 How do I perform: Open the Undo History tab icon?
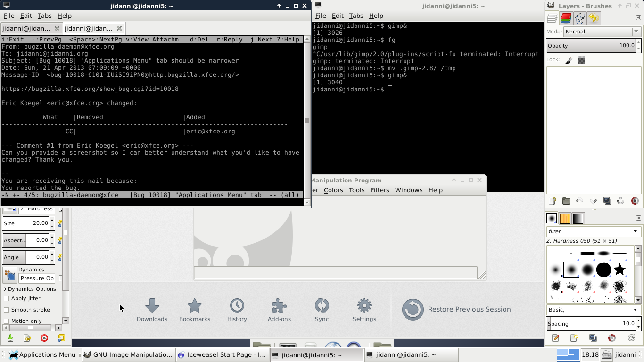point(593,18)
